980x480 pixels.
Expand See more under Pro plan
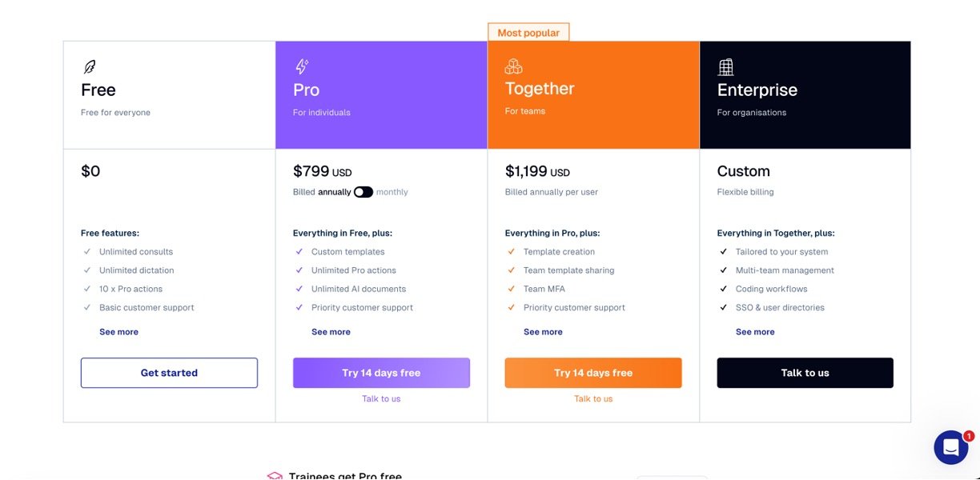[x=331, y=332]
